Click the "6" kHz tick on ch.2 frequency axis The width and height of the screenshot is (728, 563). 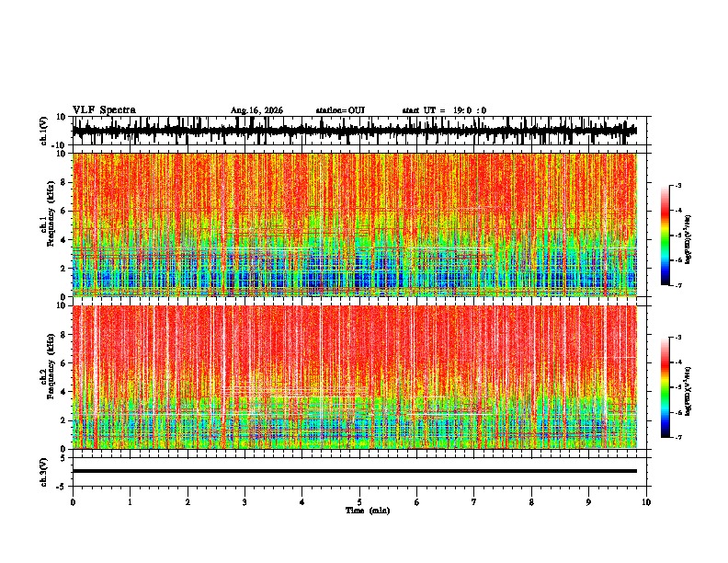(63, 363)
